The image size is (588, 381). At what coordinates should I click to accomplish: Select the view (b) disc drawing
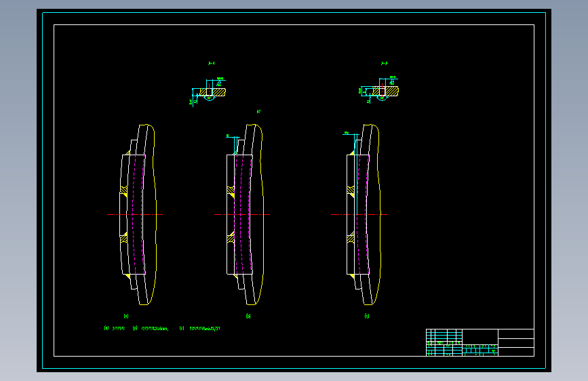[x=246, y=214]
